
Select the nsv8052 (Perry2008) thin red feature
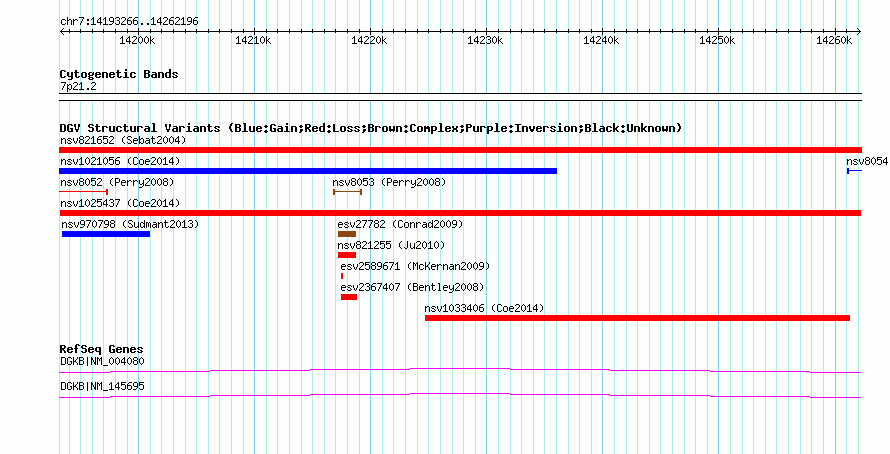coord(83,192)
